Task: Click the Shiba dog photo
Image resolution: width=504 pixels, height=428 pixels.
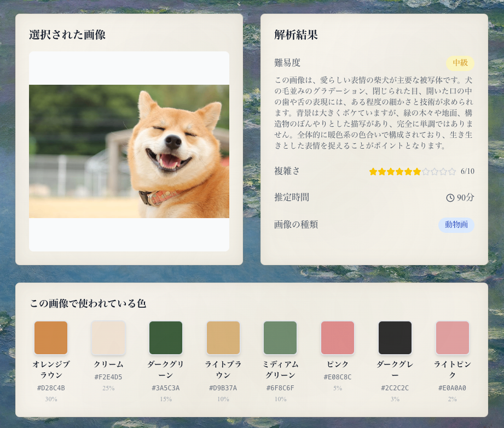Action: (x=129, y=151)
